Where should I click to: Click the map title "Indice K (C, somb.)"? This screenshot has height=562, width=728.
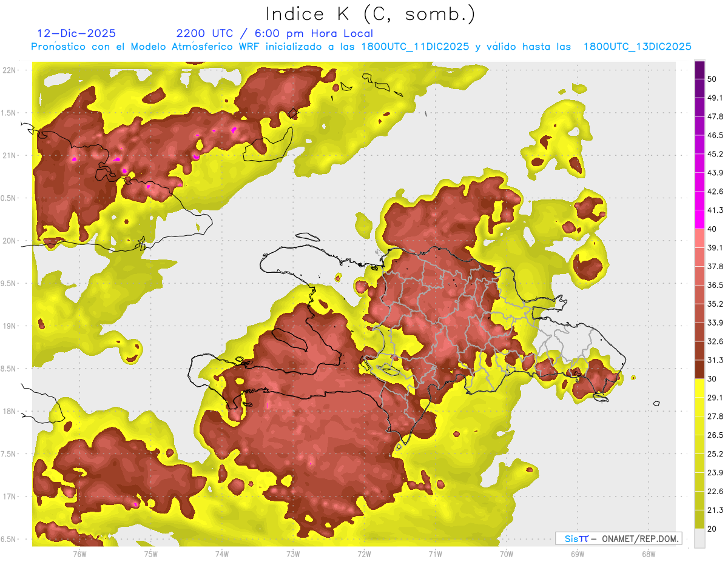point(371,14)
